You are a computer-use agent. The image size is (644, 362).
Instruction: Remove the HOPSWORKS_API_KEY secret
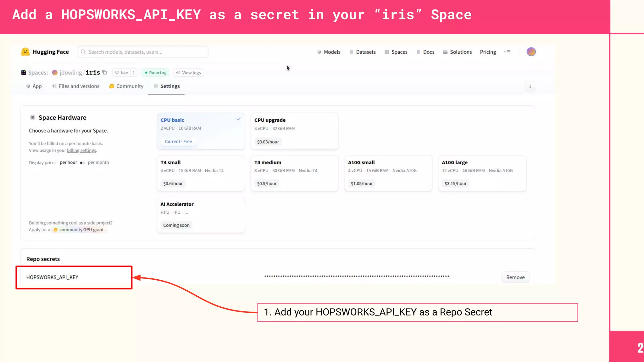[x=515, y=277]
